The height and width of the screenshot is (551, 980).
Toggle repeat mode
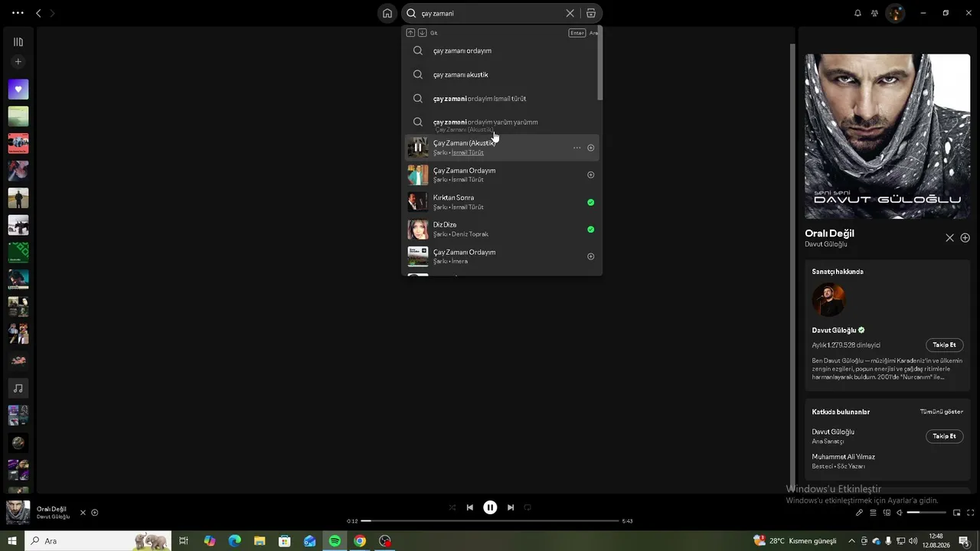(528, 507)
